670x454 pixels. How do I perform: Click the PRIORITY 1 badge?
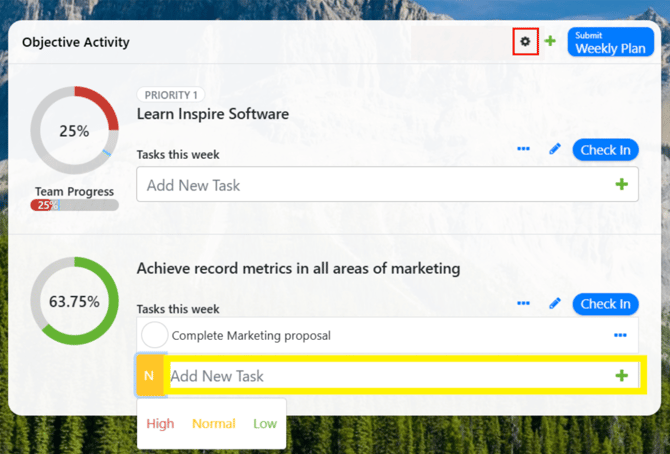(x=170, y=95)
